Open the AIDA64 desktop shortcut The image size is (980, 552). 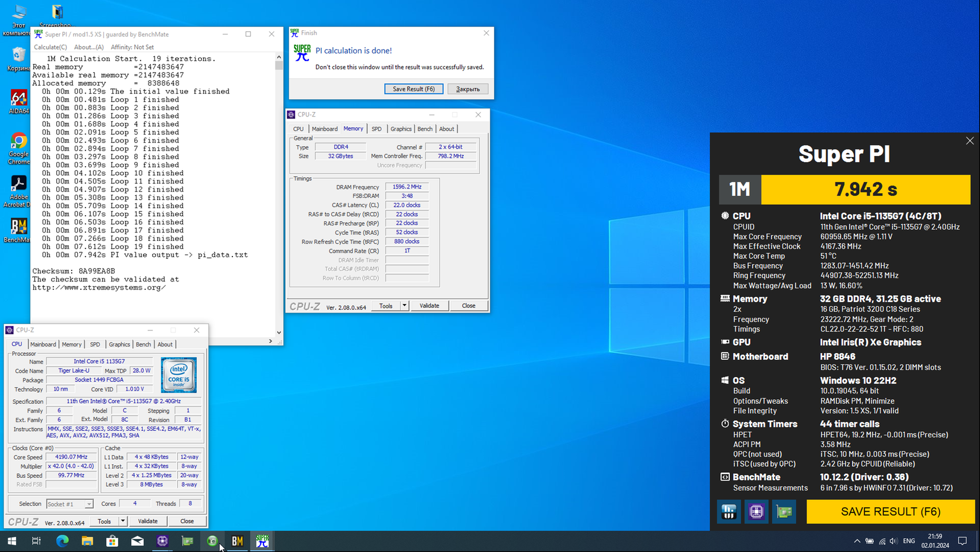tap(18, 102)
